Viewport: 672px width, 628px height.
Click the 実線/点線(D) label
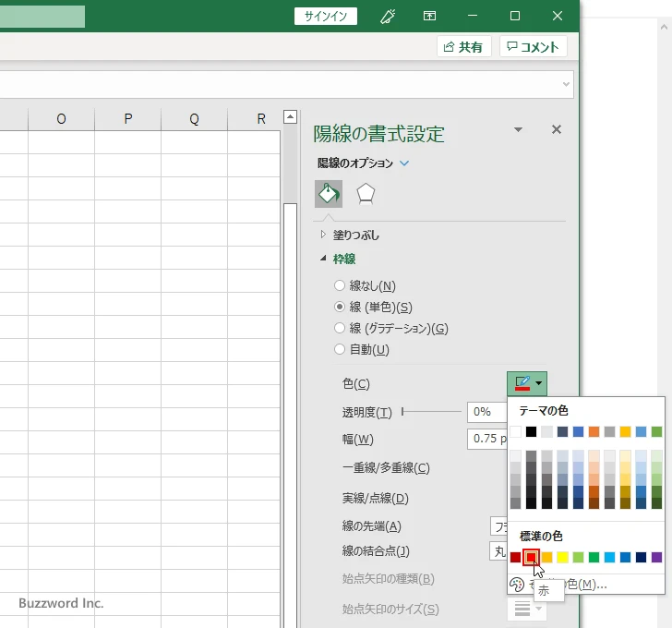coord(376,498)
